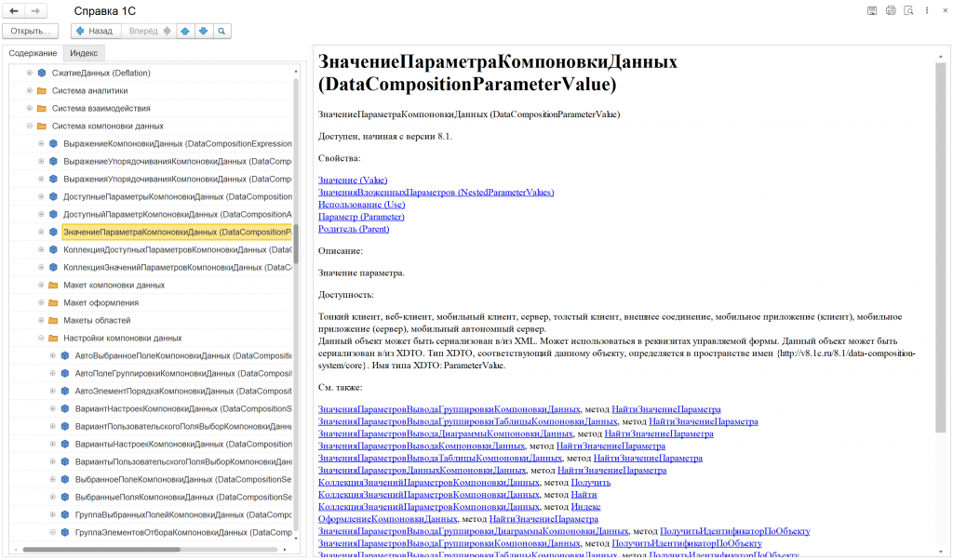Open the Параметр (Parameter) link

[361, 217]
